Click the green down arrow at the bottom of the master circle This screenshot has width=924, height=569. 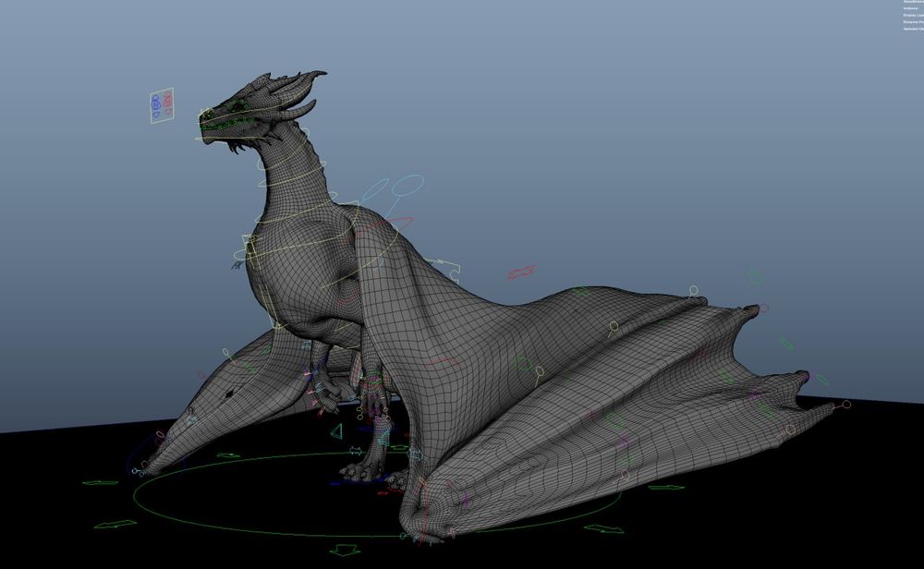pos(345,551)
